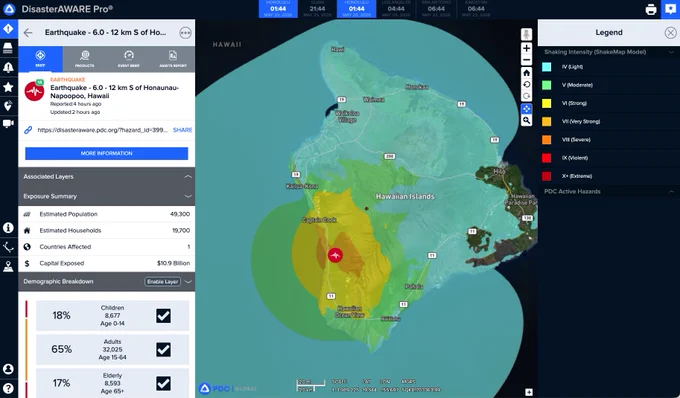
Task: Click the print icon in top bar
Action: 651,10
